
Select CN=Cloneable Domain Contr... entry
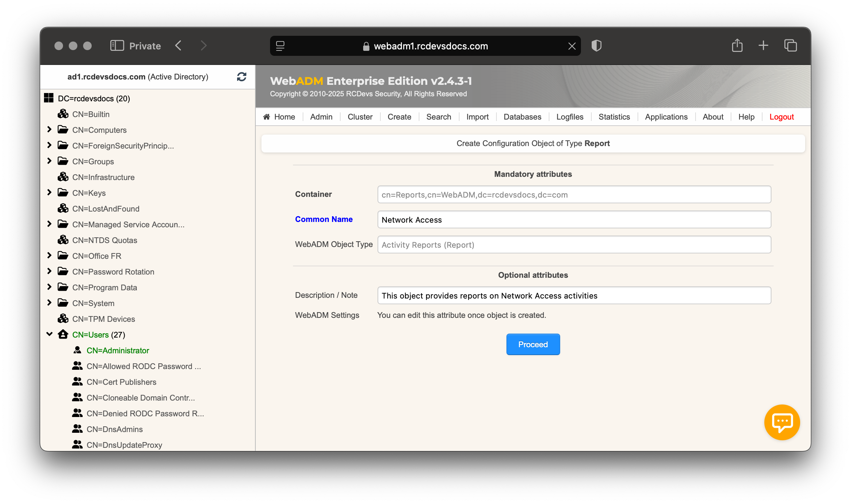pos(141,397)
